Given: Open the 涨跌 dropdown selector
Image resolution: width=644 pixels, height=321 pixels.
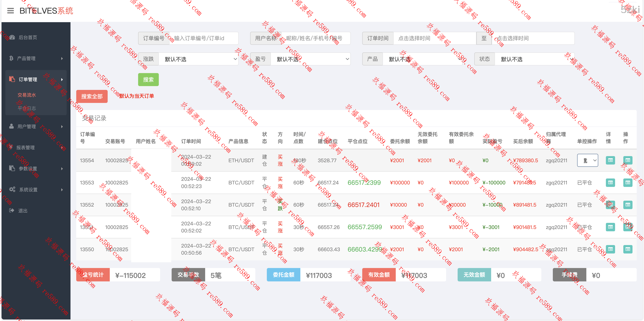Looking at the screenshot, I should [198, 59].
